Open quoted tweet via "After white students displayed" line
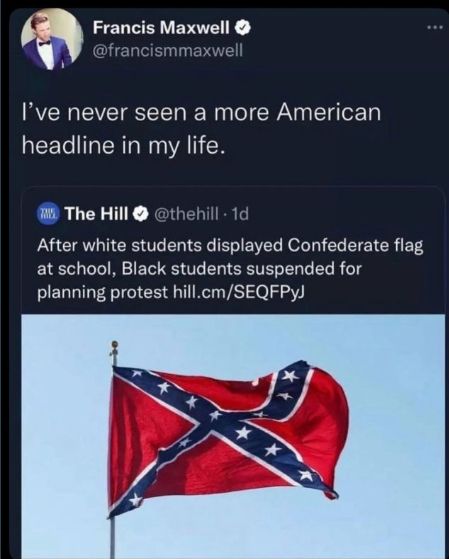Image resolution: width=449 pixels, height=559 pixels. pyautogui.click(x=230, y=246)
